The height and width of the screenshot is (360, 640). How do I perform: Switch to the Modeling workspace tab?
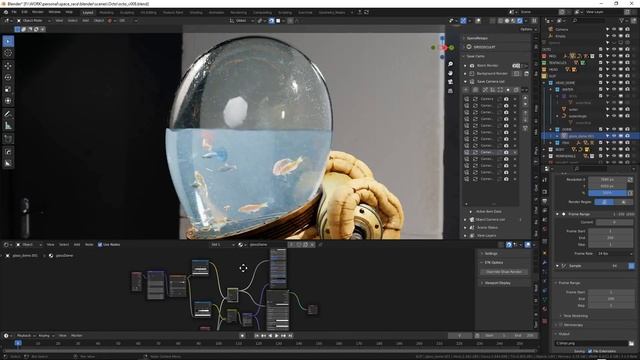click(106, 13)
